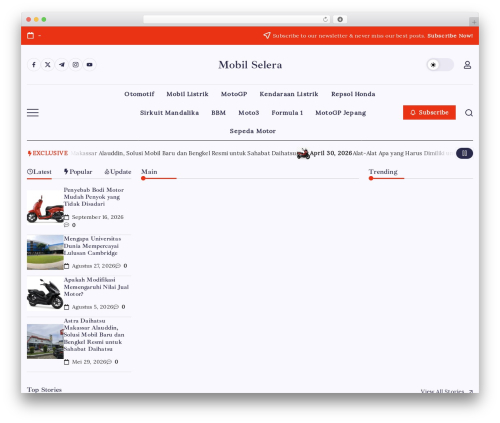Screen dimensions: 500x423
Task: Open the hamburger side menu
Action: [x=33, y=113]
